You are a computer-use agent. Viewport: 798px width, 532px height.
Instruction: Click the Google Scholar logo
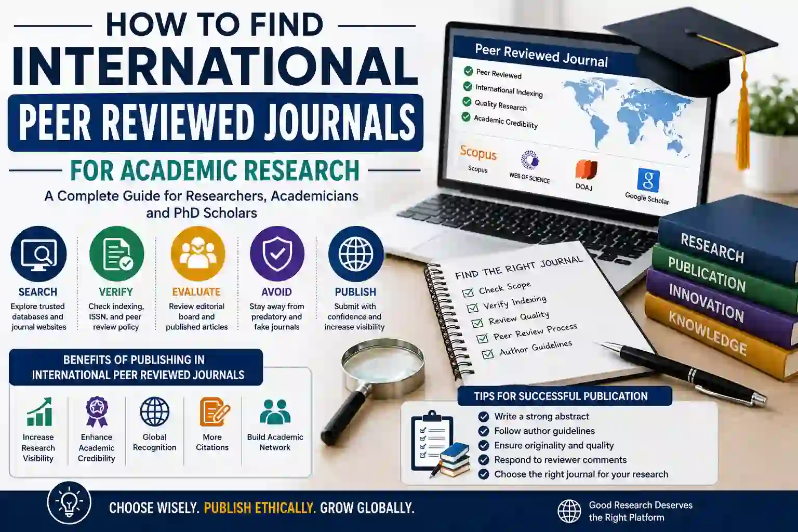click(x=648, y=180)
